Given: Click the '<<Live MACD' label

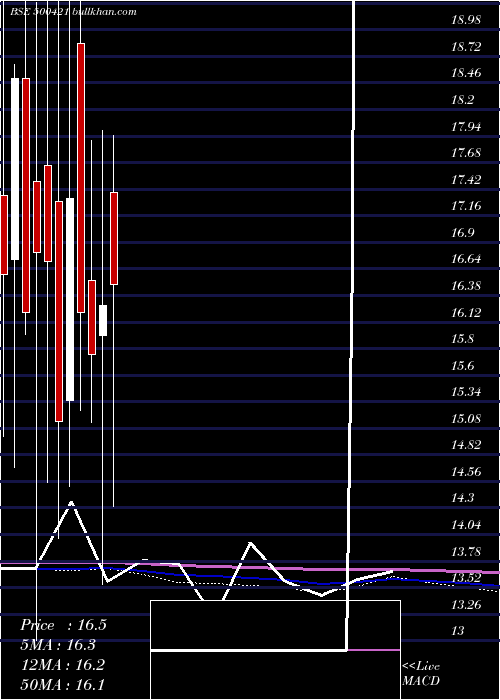Looking at the screenshot, I should [x=421, y=674].
